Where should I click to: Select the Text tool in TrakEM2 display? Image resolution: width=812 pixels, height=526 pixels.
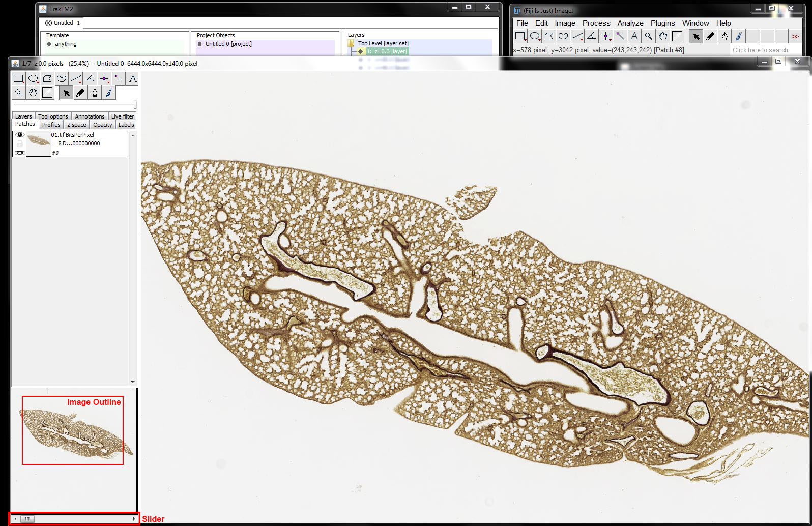tap(132, 79)
